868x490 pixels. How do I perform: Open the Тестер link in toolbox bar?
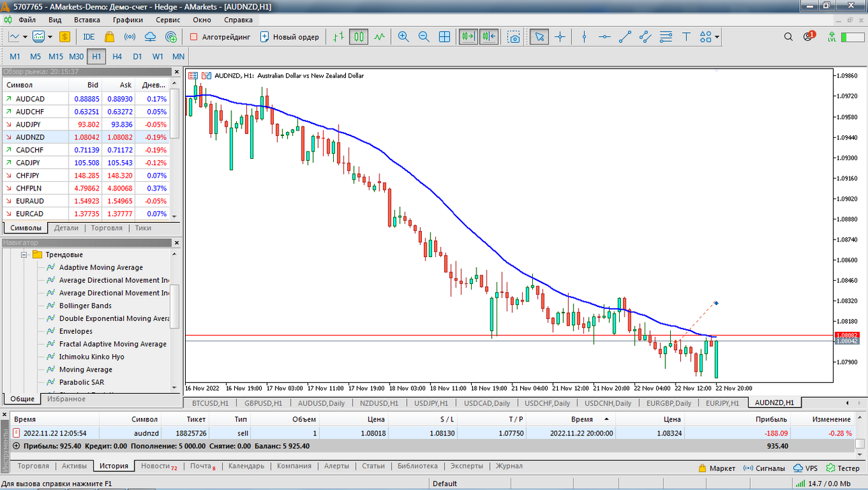(842, 468)
